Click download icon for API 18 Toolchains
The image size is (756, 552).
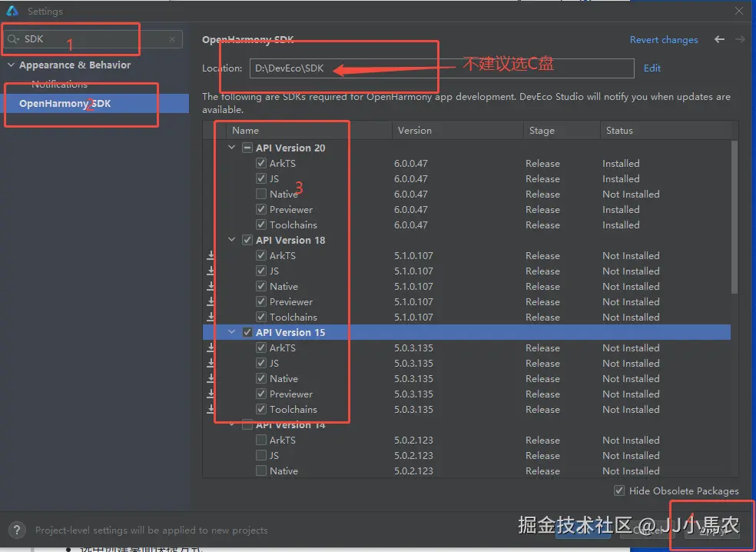pyautogui.click(x=211, y=317)
